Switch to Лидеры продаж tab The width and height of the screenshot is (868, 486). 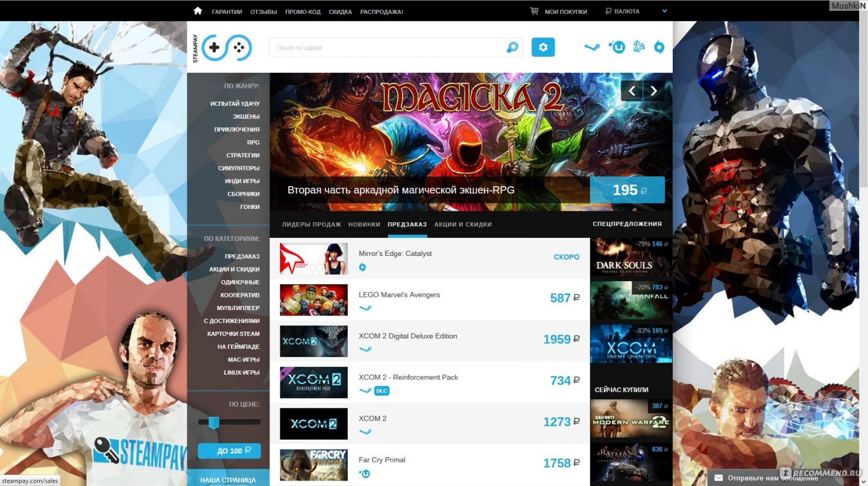311,225
